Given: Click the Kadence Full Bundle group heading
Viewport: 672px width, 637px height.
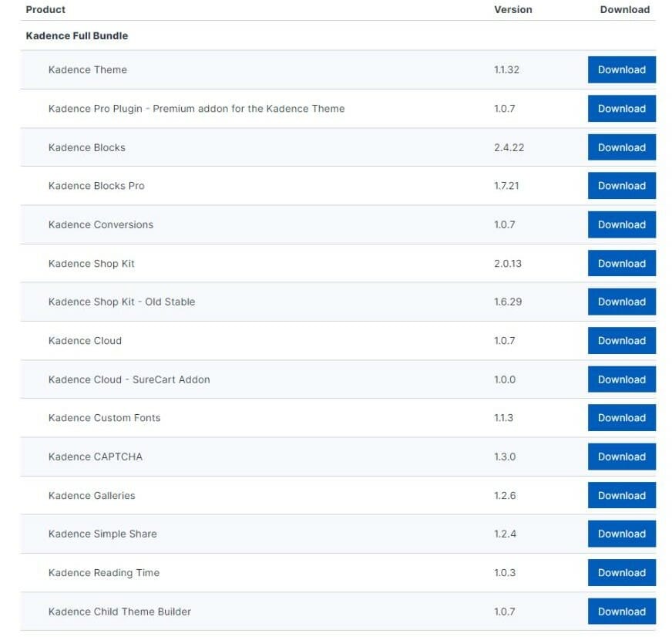Looking at the screenshot, I should (77, 35).
